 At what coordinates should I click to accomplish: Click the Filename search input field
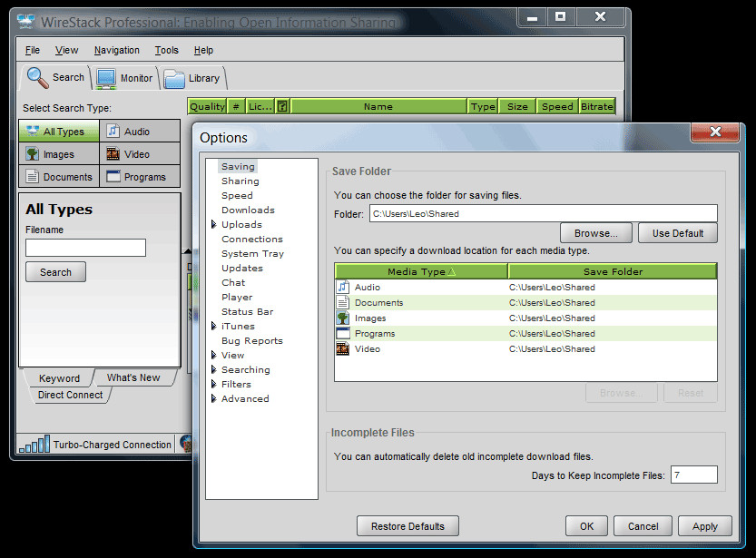click(86, 248)
